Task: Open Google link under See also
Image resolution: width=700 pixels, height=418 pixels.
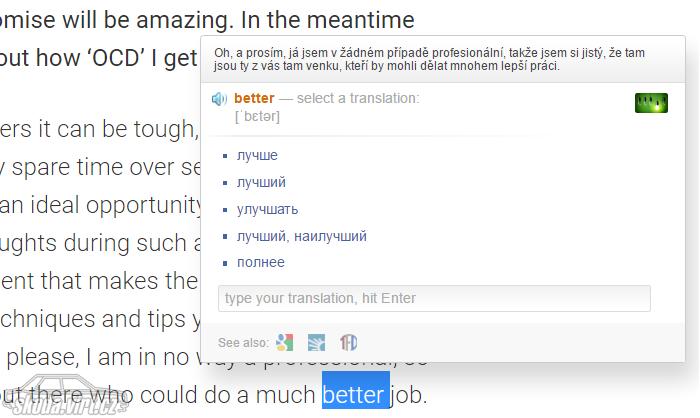Action: click(285, 343)
